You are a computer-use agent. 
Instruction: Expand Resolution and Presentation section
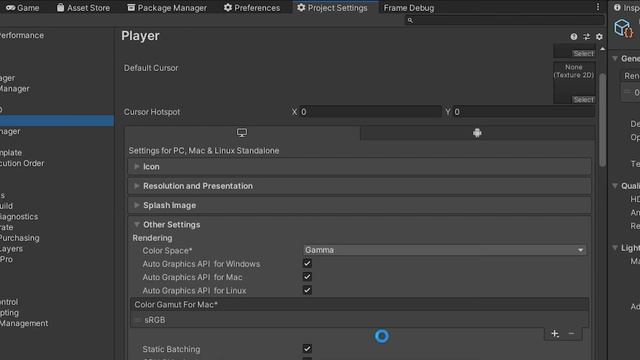[359, 186]
